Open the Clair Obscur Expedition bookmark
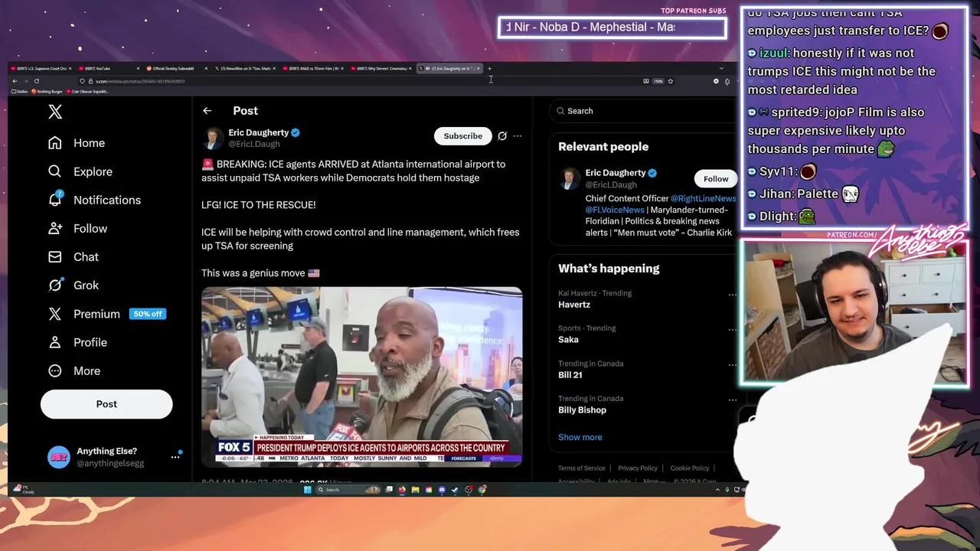 click(x=87, y=92)
